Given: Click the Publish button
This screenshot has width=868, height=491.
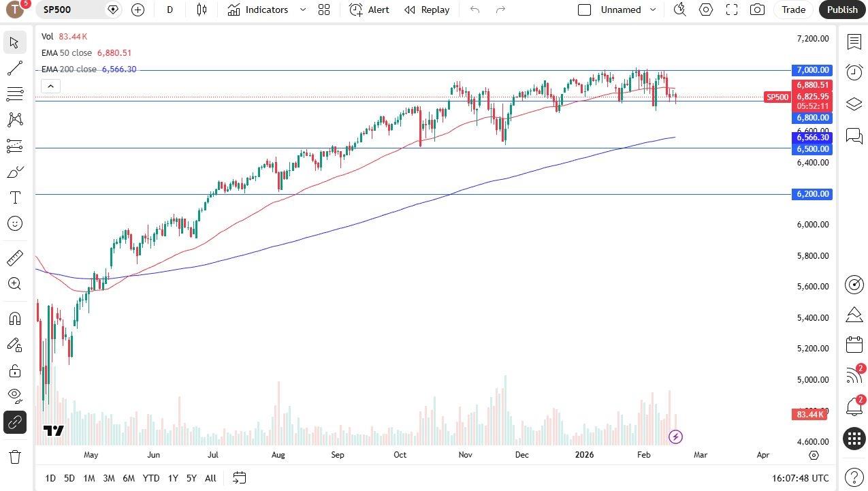Looking at the screenshot, I should click(x=842, y=10).
